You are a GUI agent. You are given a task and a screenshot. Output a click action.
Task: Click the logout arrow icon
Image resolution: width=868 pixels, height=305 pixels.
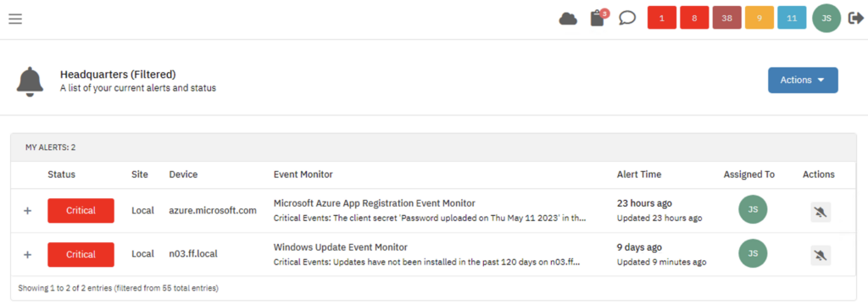coord(856,19)
